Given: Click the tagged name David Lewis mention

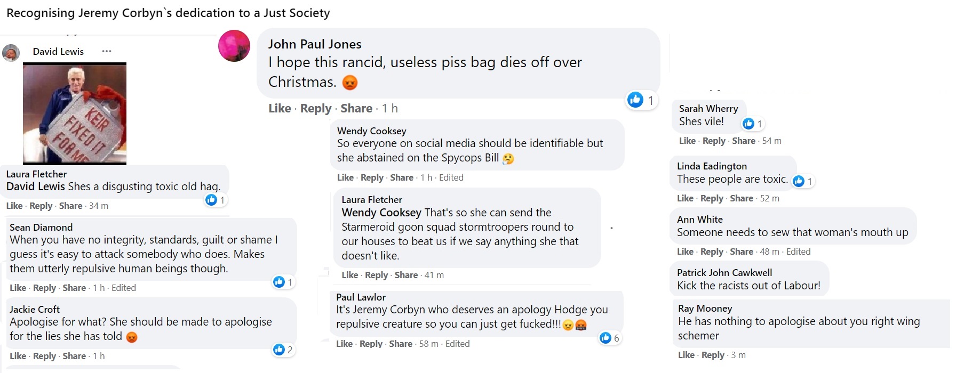Looking at the screenshot, I should pos(36,186).
